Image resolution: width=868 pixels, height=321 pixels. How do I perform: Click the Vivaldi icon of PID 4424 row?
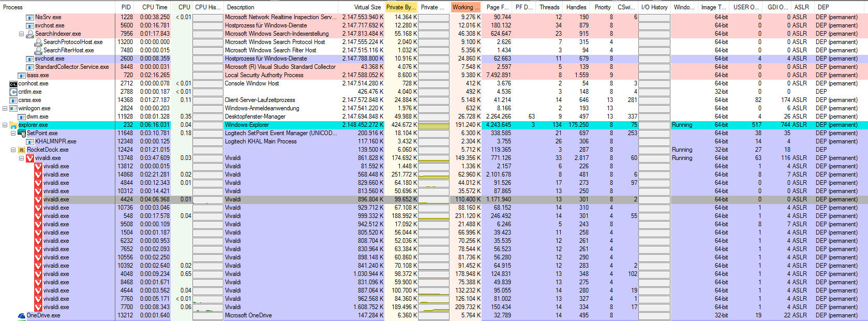click(38, 199)
